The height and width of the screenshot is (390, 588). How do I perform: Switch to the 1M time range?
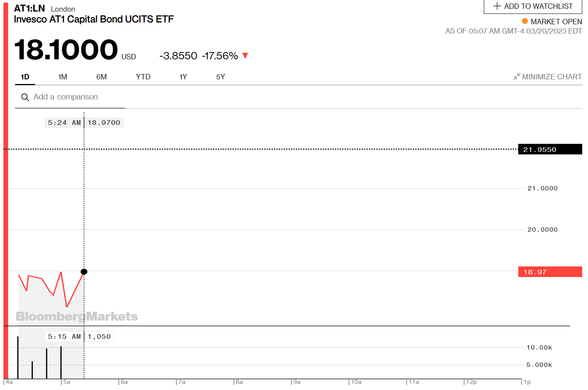click(63, 77)
